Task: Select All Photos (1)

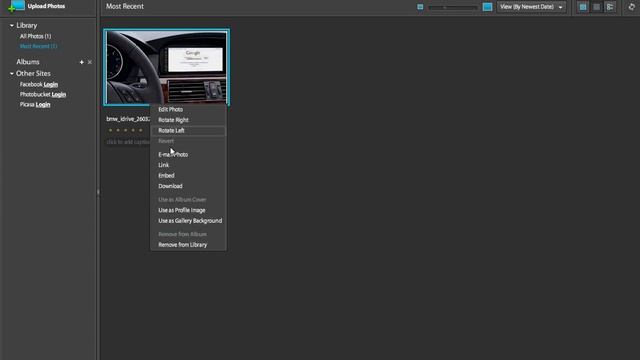Action: coord(36,36)
